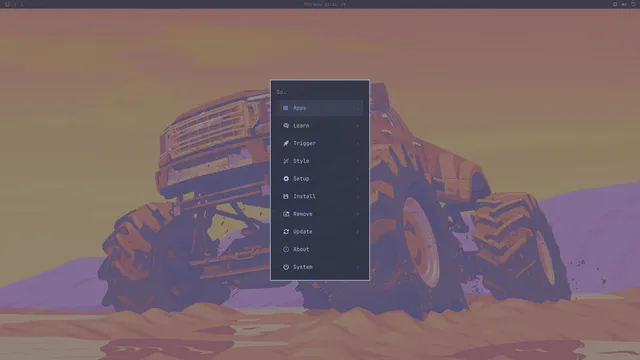Open the About menu entry label
Viewport: 640px width, 360px height.
(301, 249)
